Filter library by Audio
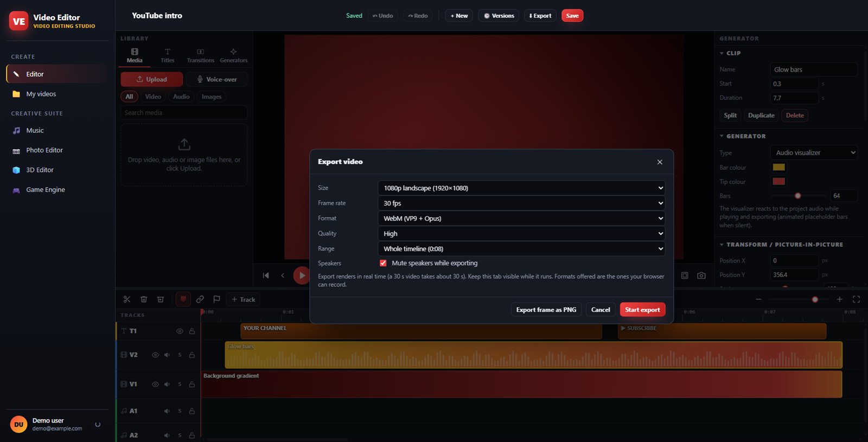 pyautogui.click(x=181, y=97)
